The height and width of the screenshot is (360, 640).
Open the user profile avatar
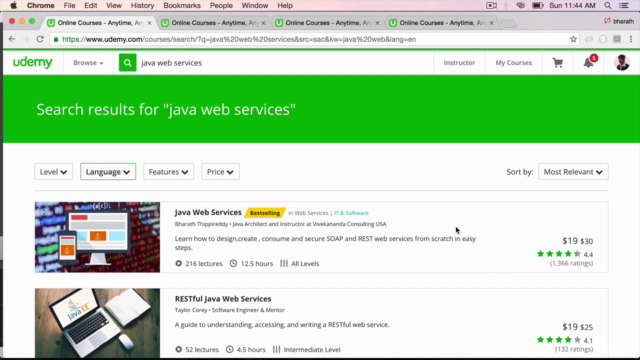pyautogui.click(x=622, y=63)
